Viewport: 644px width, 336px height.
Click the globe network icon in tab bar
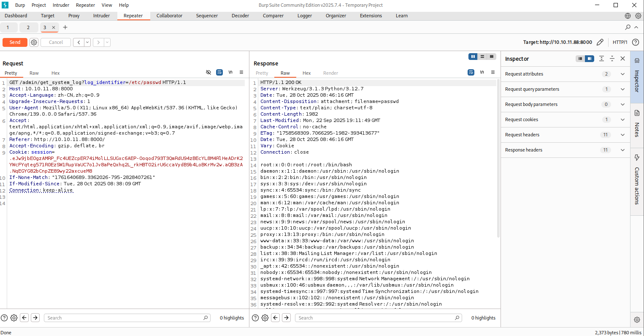(x=628, y=16)
